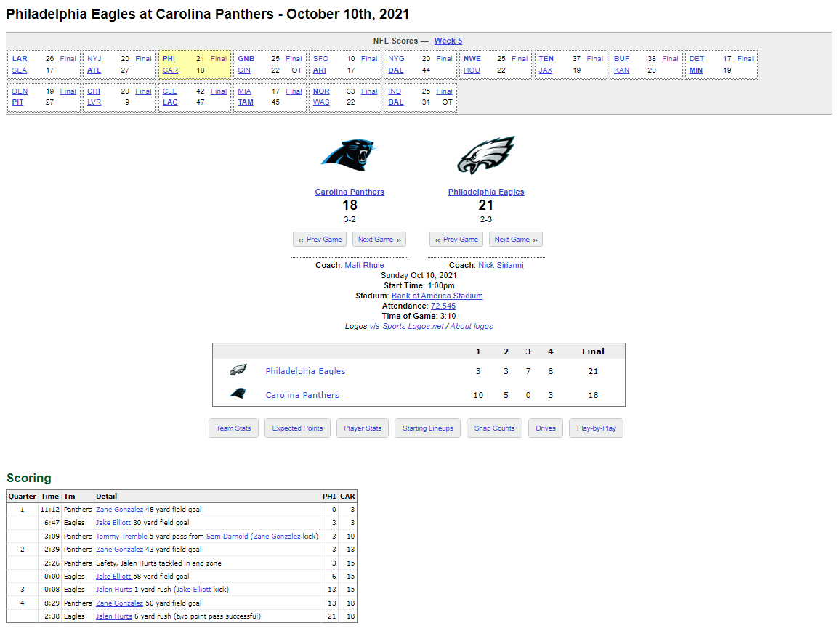Open Carolina Panthers link in linescore table
Viewport: 840px width, 631px height.
(302, 395)
